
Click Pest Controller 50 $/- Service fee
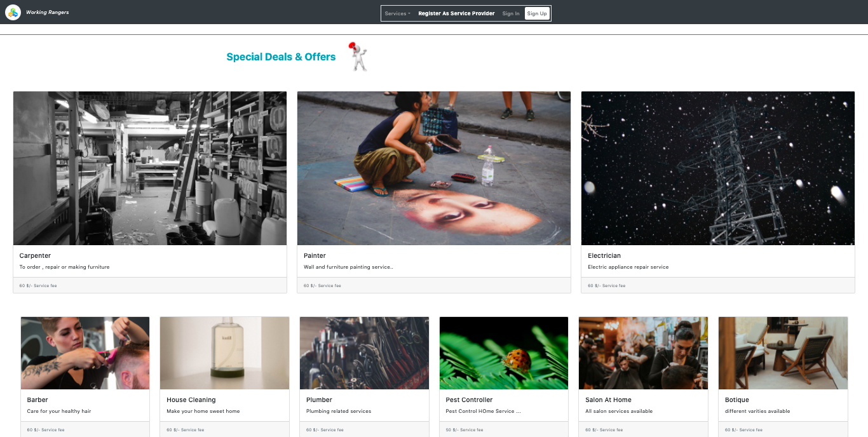465,430
